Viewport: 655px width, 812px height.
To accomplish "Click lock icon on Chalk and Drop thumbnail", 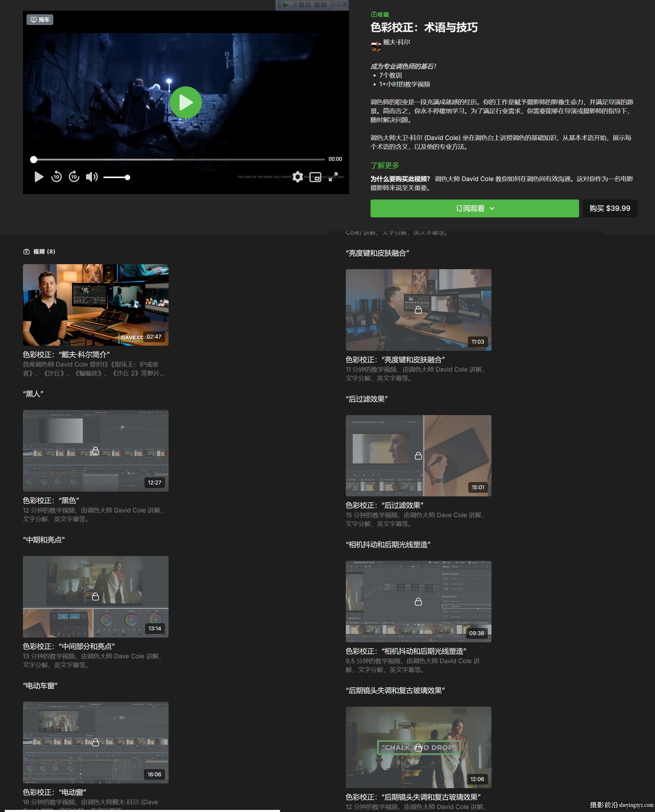I will (418, 747).
